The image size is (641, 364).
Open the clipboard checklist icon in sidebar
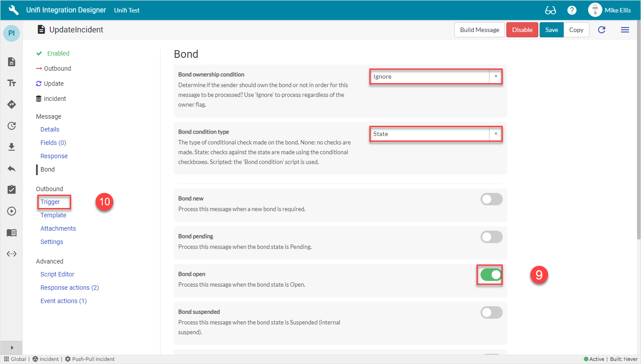click(11, 189)
